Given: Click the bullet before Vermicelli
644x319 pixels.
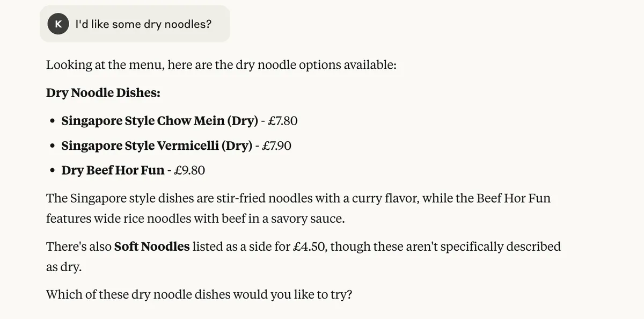Looking at the screenshot, I should pos(52,146).
